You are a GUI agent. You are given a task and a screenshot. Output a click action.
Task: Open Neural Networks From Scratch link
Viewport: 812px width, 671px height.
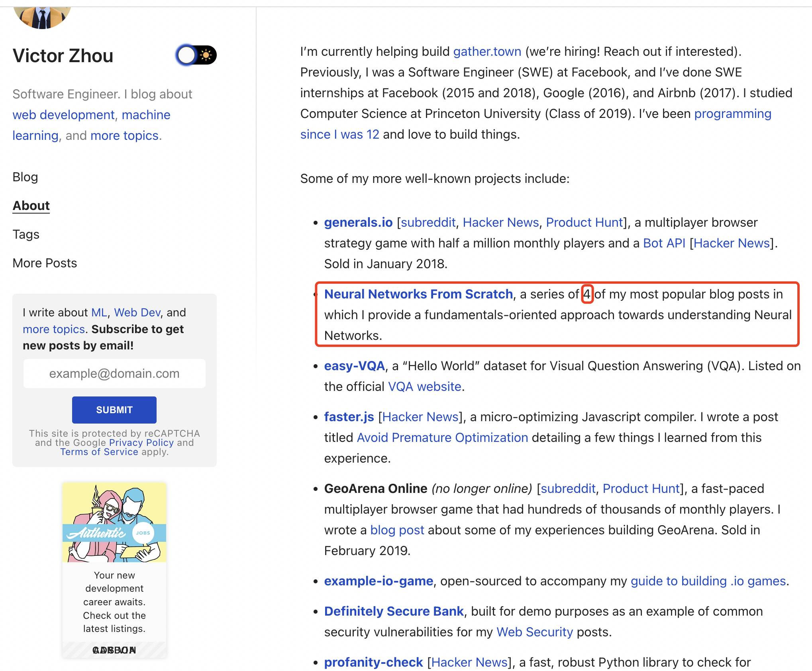pos(418,294)
